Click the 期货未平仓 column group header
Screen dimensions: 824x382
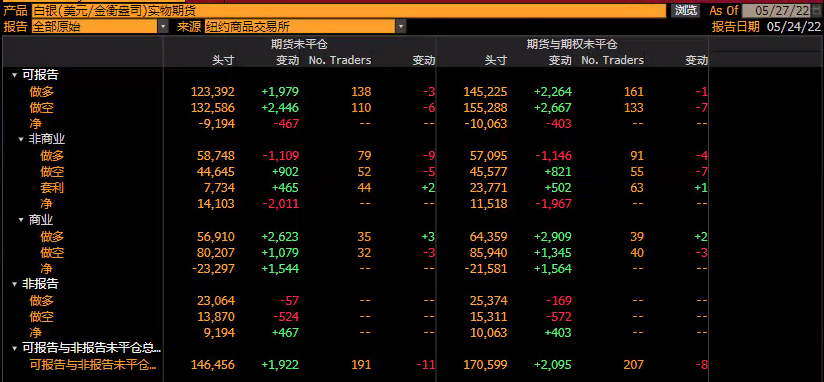pos(299,45)
